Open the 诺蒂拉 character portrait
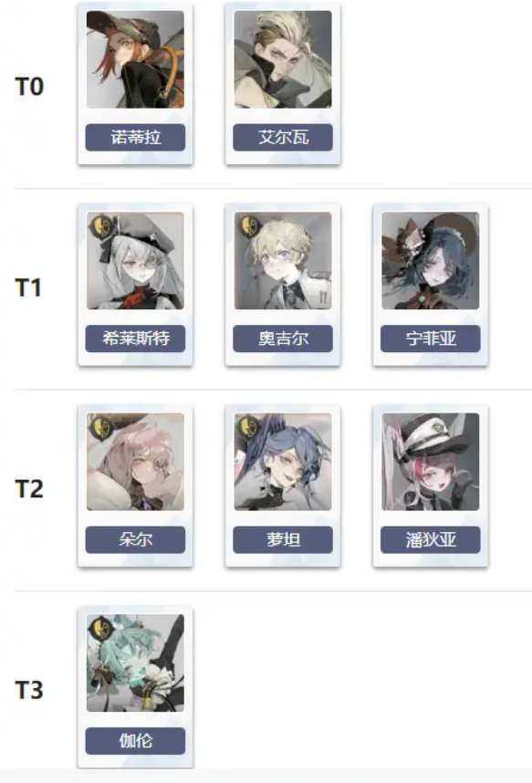The image size is (532, 783). 135,59
